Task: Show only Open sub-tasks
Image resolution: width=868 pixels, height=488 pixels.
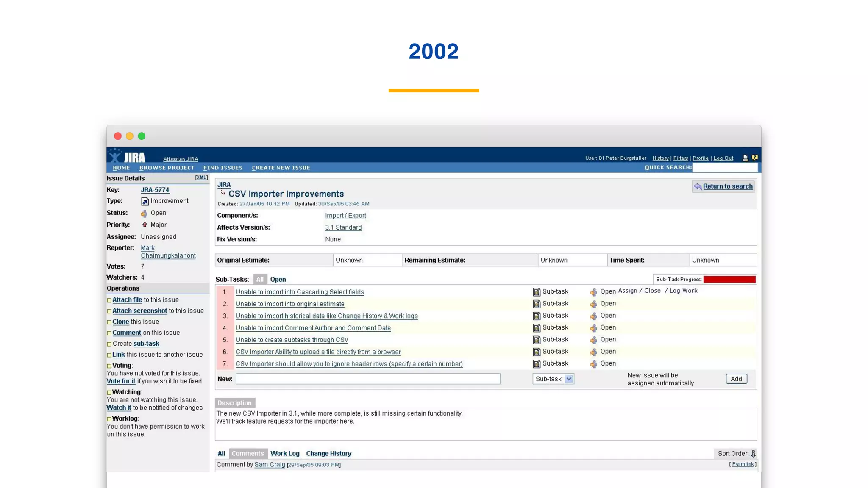Action: tap(278, 280)
